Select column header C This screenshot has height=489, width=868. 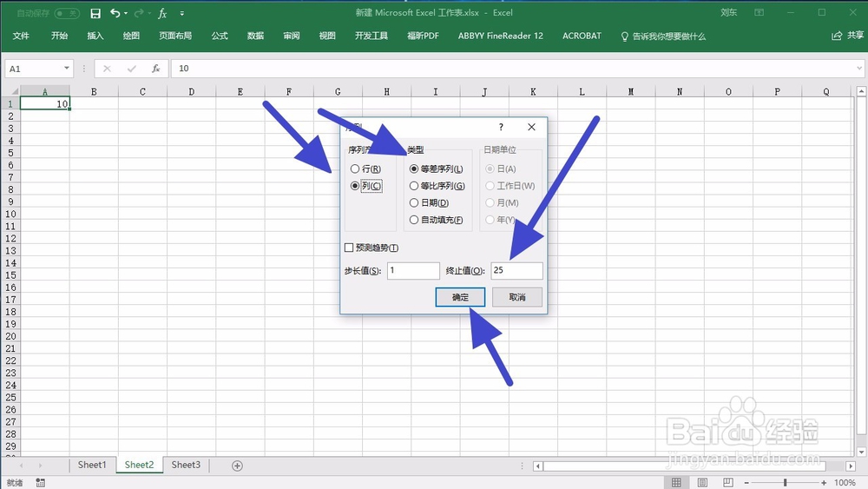click(143, 91)
